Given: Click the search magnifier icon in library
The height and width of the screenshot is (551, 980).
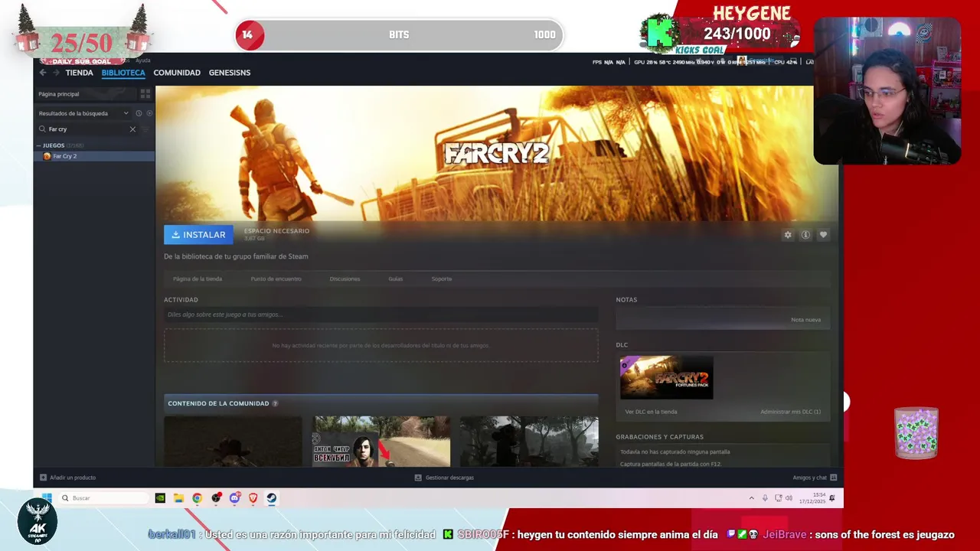Looking at the screenshot, I should click(43, 129).
